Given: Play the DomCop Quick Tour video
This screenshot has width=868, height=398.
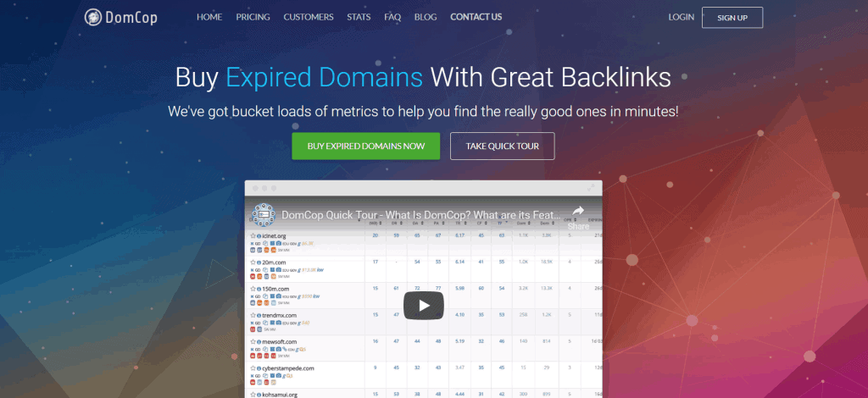Looking at the screenshot, I should [424, 305].
